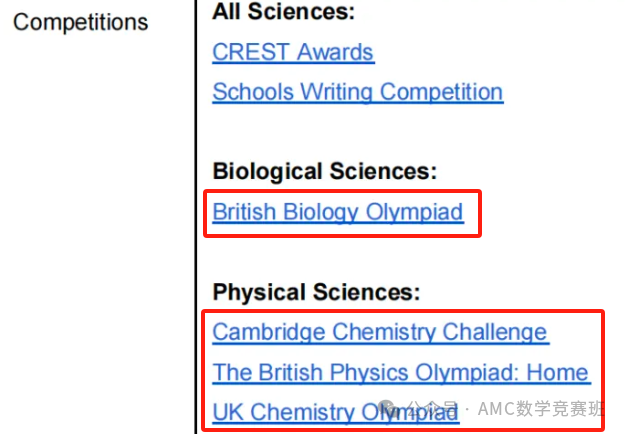Viewport: 625px width, 434px height.
Task: Visit the Cambridge Chemistry Challenge link
Action: coord(380,332)
